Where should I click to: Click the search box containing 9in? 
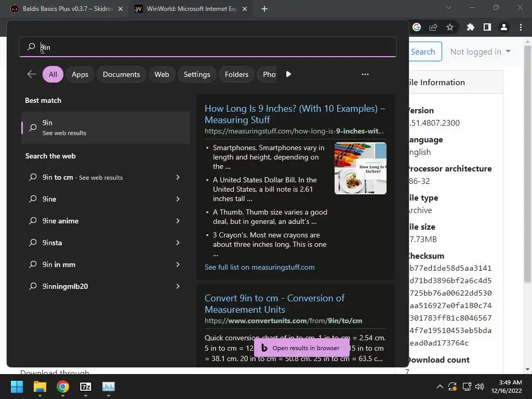(x=208, y=47)
